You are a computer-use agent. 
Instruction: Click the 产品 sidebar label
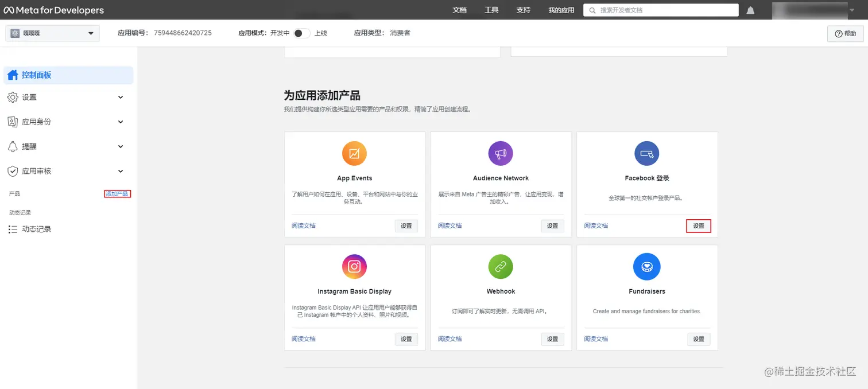pyautogui.click(x=15, y=194)
